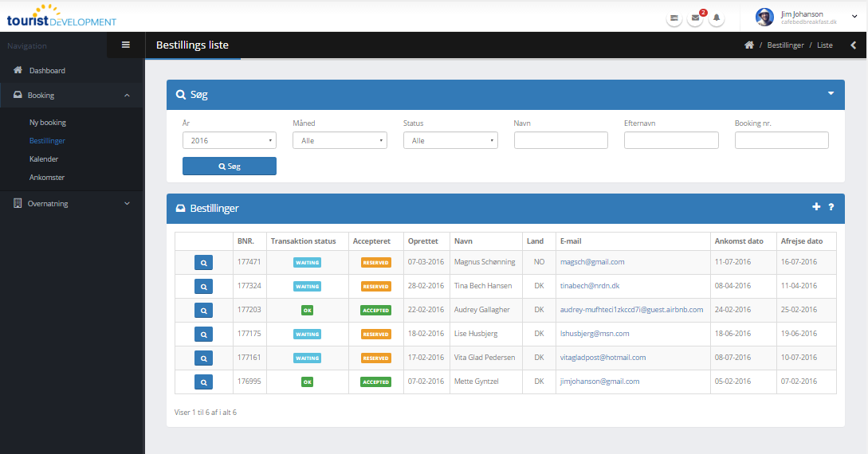Click the server/tasks icon in header

pyautogui.click(x=674, y=18)
